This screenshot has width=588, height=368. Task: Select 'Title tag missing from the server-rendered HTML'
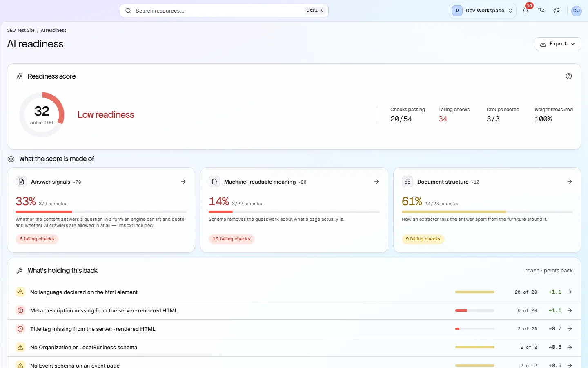coord(93,329)
